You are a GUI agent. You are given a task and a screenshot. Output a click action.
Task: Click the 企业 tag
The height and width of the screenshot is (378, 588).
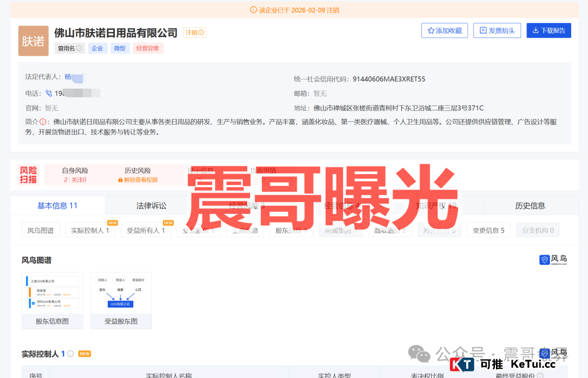click(x=97, y=48)
